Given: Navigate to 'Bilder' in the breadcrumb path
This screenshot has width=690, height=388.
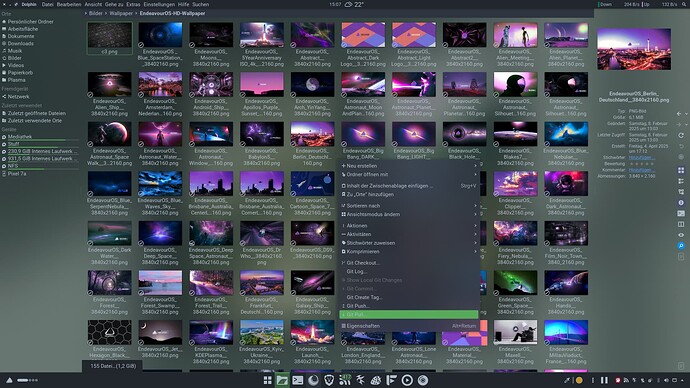Looking at the screenshot, I should pyautogui.click(x=95, y=13).
